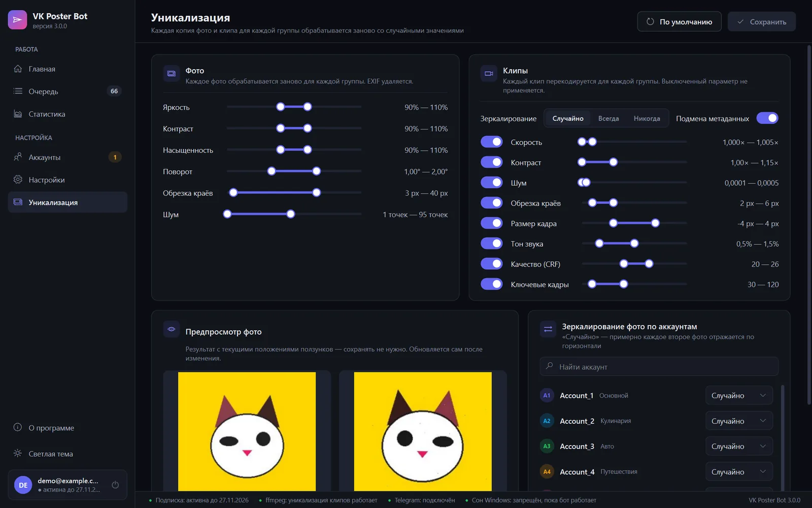The height and width of the screenshot is (508, 812).
Task: Expand the mirroring dropdown for Account_3
Action: 739,446
